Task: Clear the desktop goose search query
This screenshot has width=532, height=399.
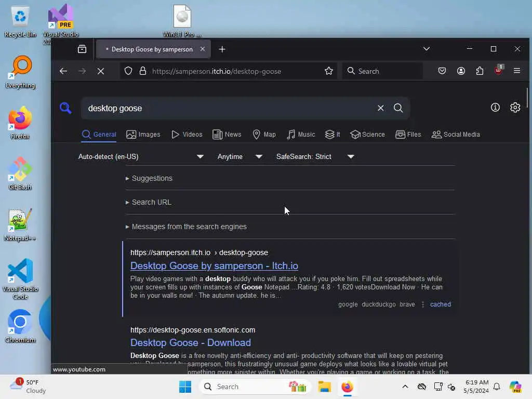Action: tap(381, 108)
